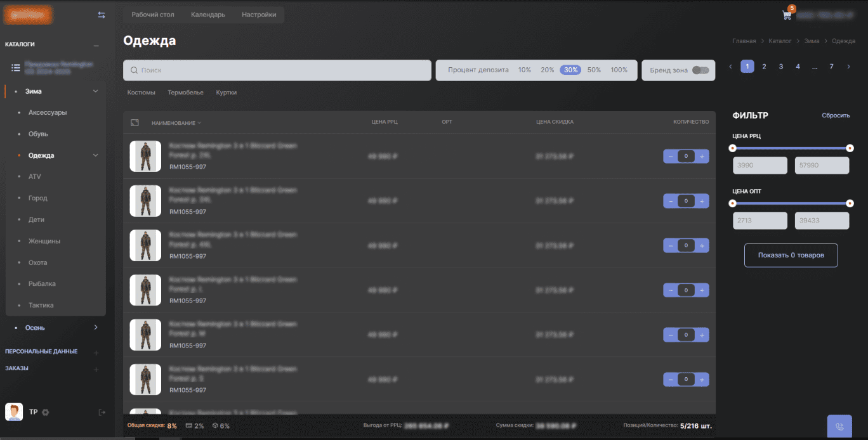This screenshot has height=440, width=868.
Task: Open ATV subcategory
Action: pyautogui.click(x=35, y=177)
